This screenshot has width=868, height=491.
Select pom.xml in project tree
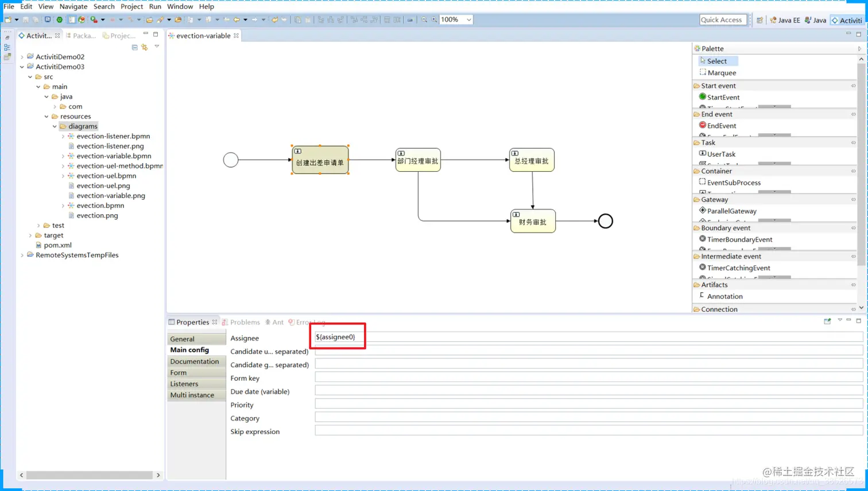point(53,245)
